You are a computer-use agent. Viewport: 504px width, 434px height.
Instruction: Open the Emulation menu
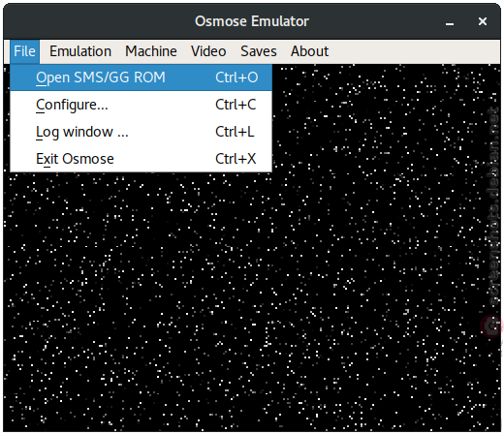coord(80,51)
